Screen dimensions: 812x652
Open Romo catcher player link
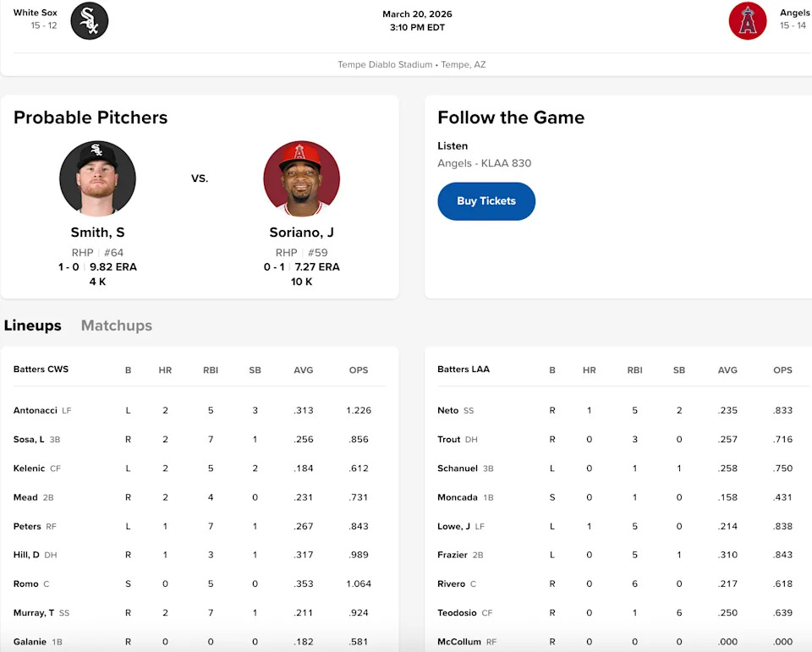[26, 584]
